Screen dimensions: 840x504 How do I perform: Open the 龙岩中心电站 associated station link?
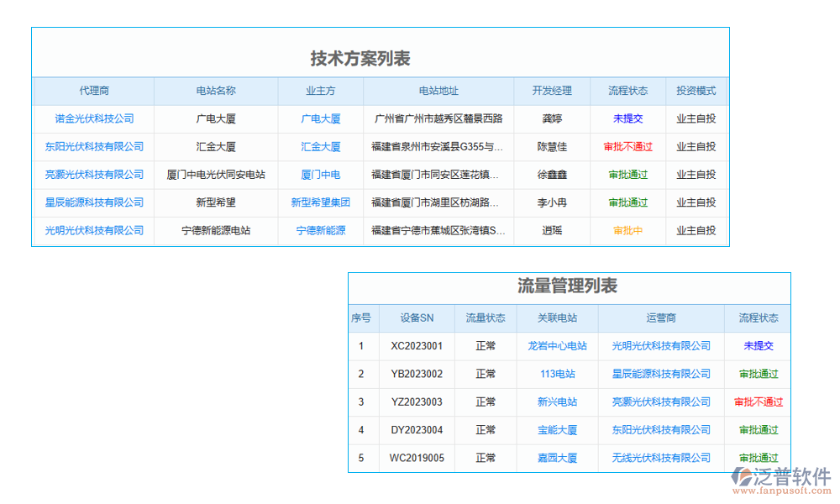click(557, 346)
